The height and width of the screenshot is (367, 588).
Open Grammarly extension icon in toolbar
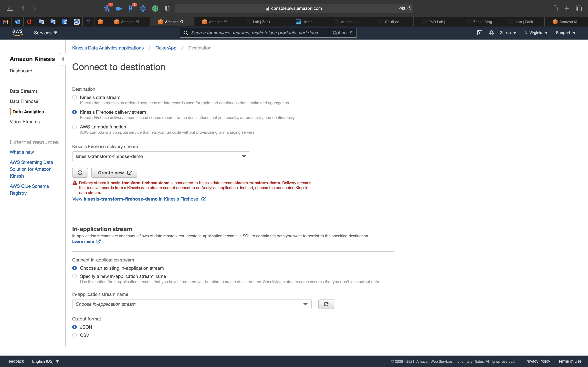point(155,9)
